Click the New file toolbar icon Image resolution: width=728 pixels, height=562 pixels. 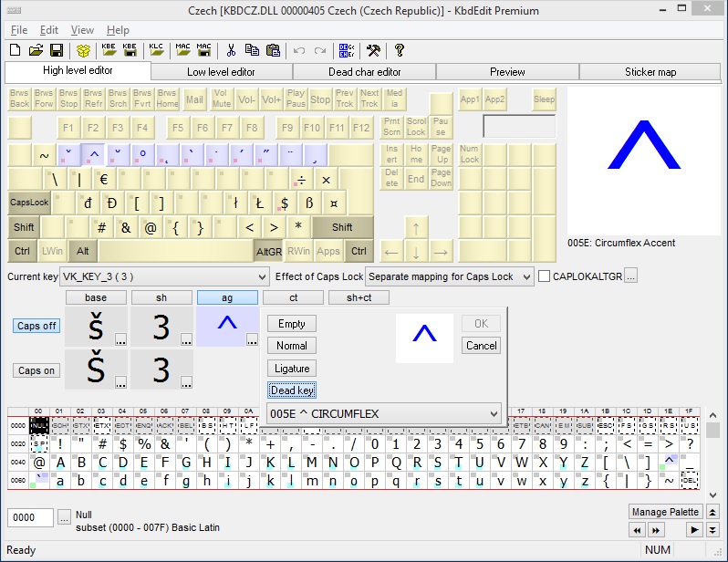click(17, 50)
